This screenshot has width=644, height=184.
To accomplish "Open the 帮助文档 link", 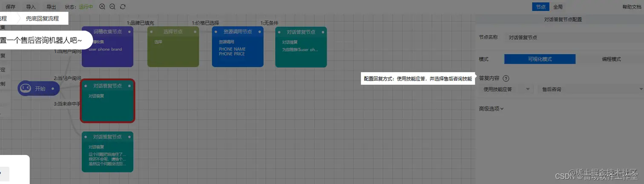I will [631, 7].
